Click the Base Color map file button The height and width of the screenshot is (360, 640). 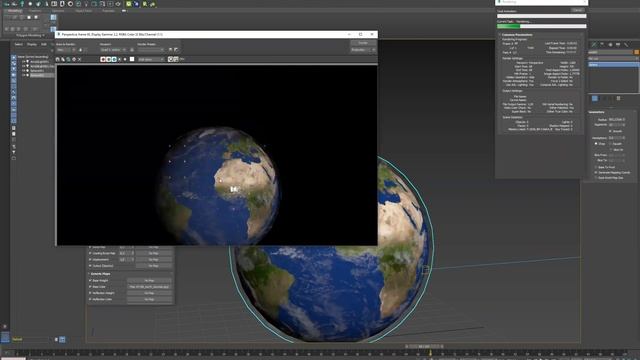149,287
